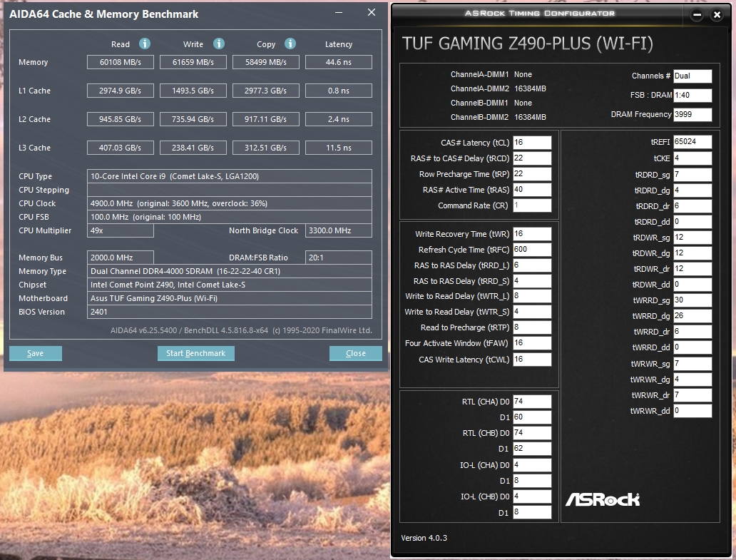Select L3 Cache Copy value 312.51 GB/s

coord(266,148)
